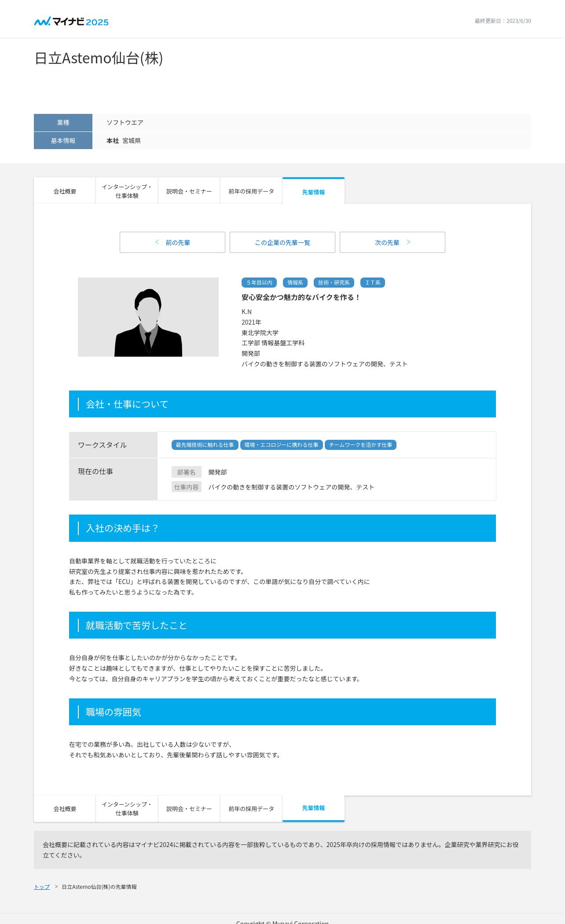This screenshot has width=565, height=924.
Task: Click the ソフトウエア industry value
Action: tap(125, 123)
